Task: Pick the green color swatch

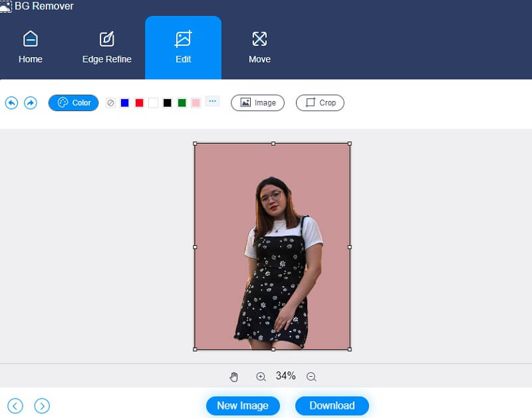Action: [x=180, y=103]
